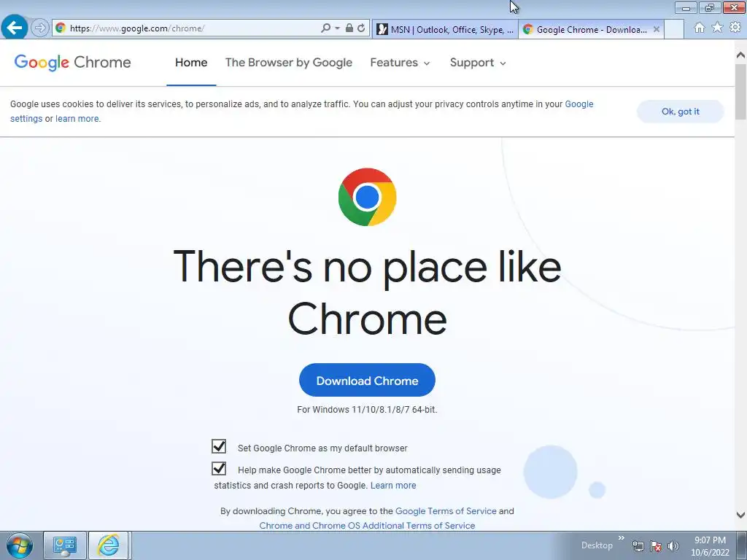Click the forward navigation arrow button
This screenshot has height=560, width=747.
click(40, 28)
